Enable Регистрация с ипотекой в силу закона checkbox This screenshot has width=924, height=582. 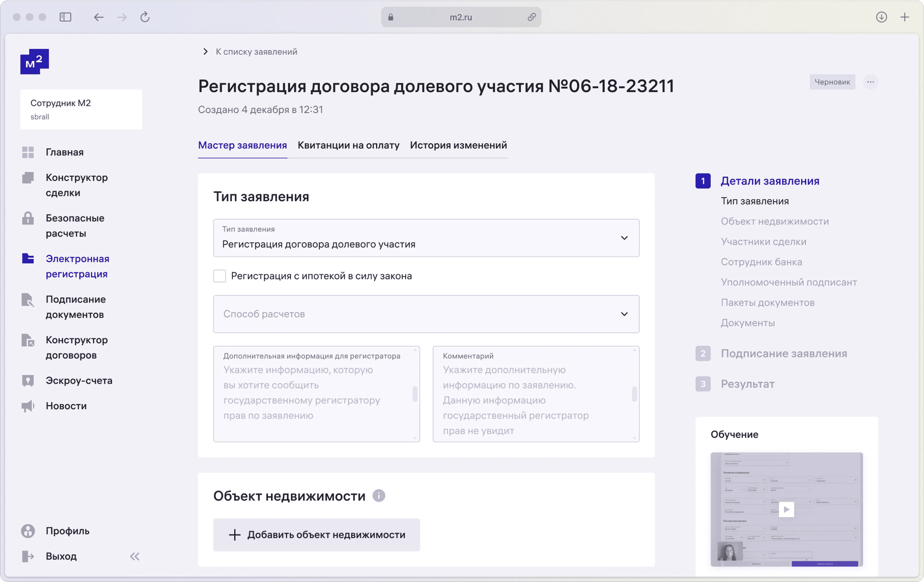tap(219, 276)
